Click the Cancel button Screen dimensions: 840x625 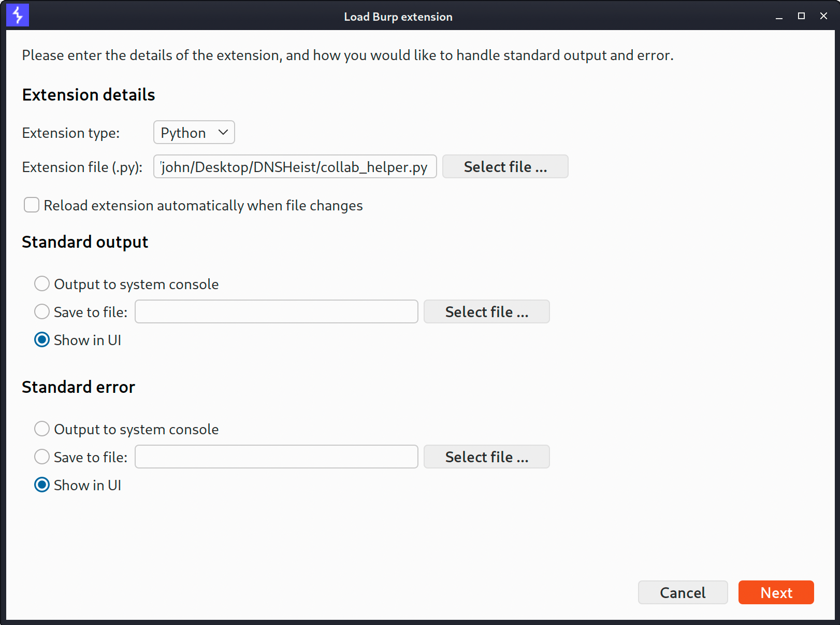pos(683,592)
